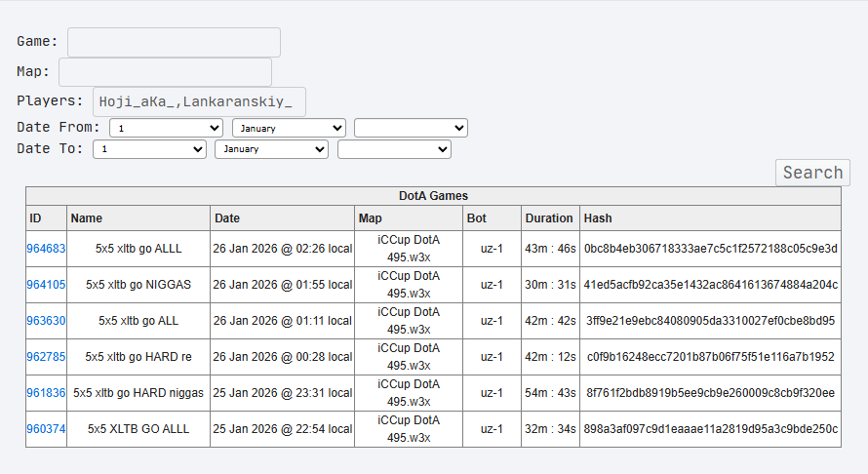The height and width of the screenshot is (474, 868).
Task: Click the Date column header
Action: pyautogui.click(x=227, y=218)
